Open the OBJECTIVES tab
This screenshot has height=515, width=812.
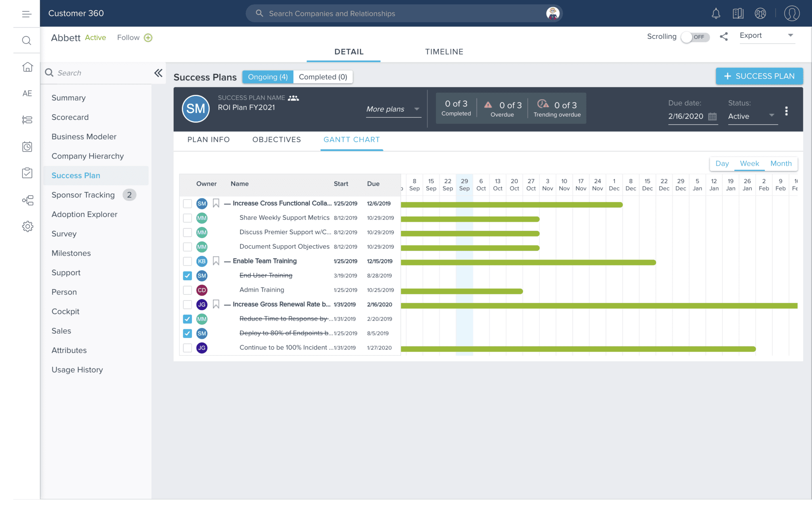tap(276, 140)
